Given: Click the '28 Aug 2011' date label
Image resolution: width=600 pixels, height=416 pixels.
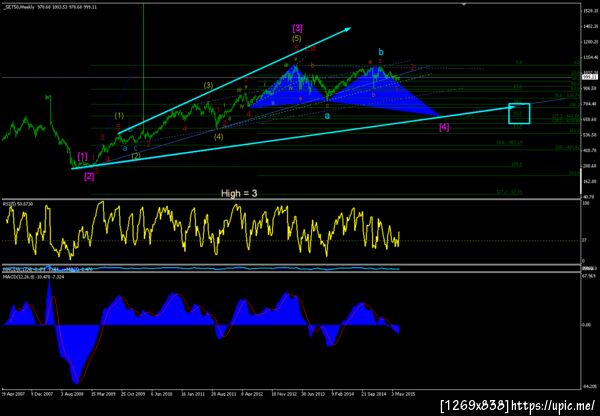Looking at the screenshot, I should [x=222, y=393].
